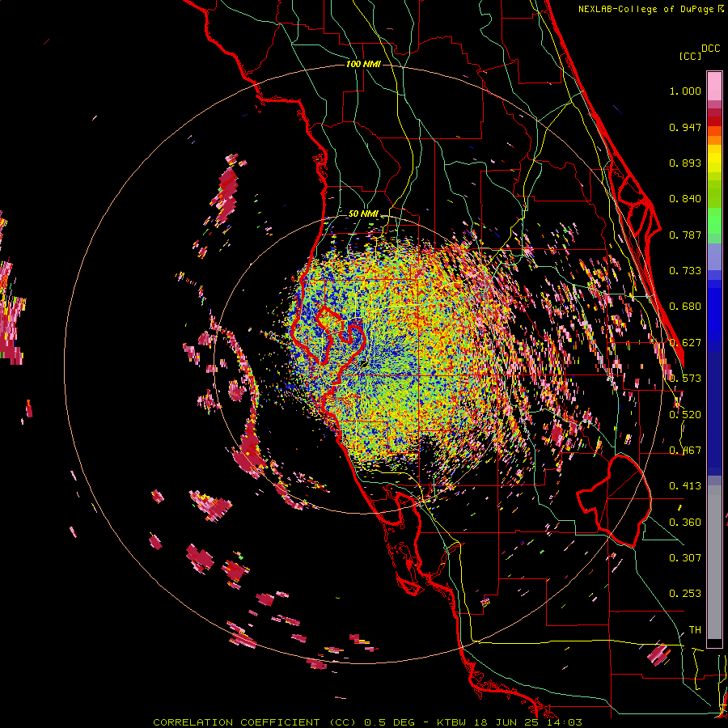Click the [CC] units label
728x728 pixels.
click(x=690, y=56)
